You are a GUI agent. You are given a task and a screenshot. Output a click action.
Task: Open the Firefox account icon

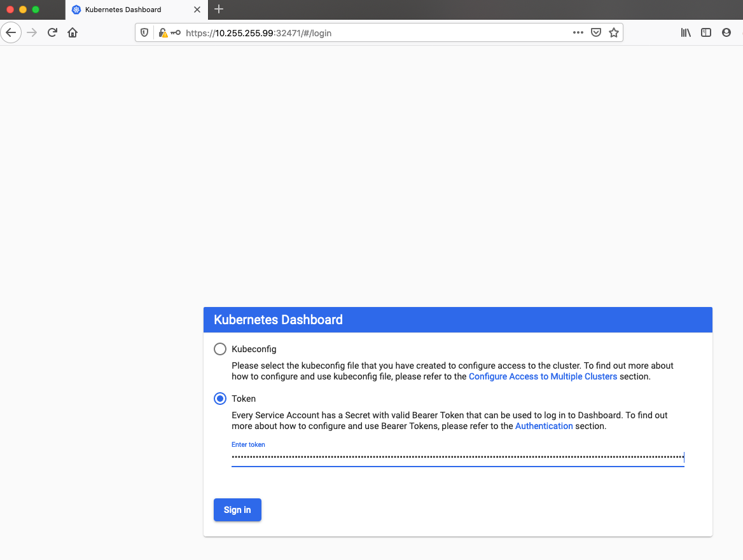pos(726,32)
